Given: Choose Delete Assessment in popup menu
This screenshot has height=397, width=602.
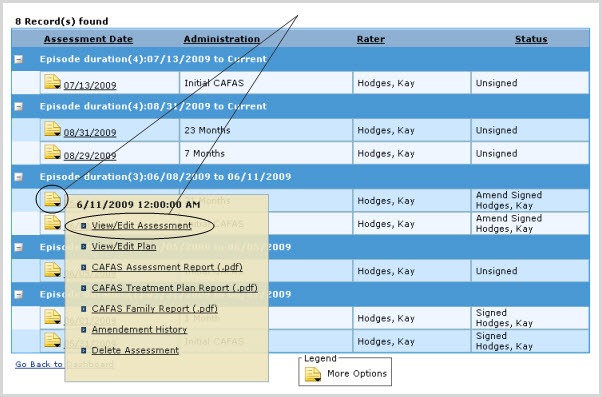Looking at the screenshot, I should pos(135,350).
